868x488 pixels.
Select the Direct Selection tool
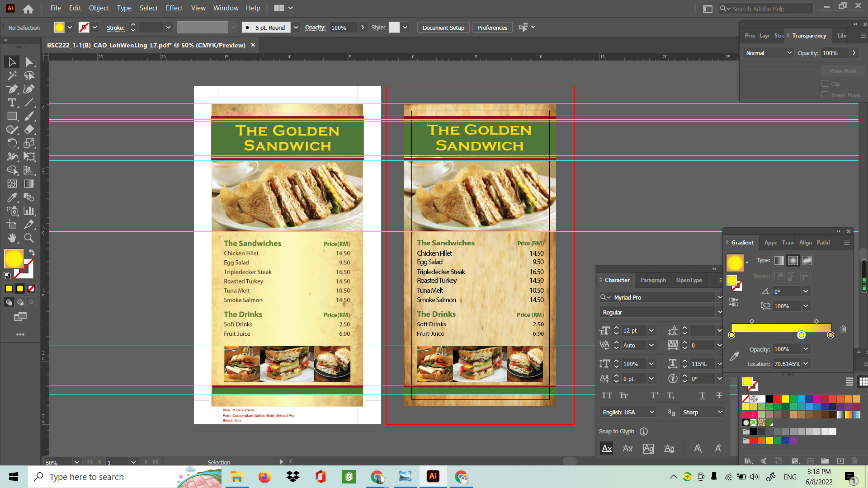(x=29, y=62)
